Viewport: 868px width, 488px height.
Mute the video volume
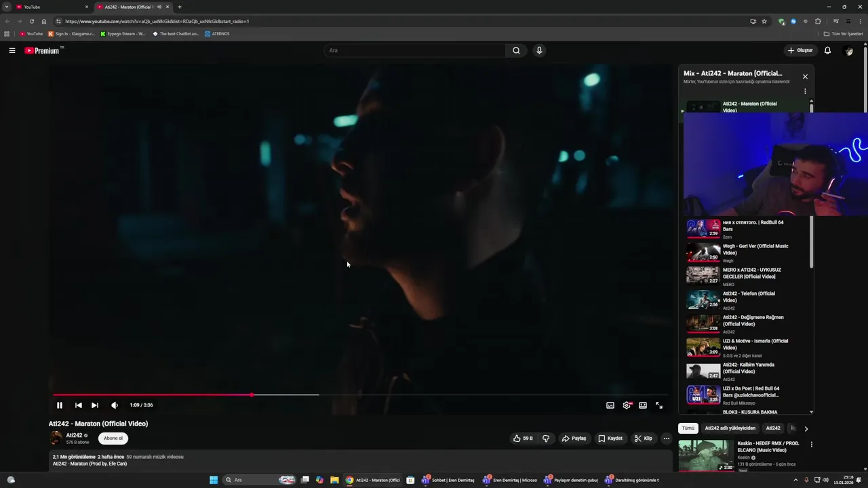pyautogui.click(x=115, y=405)
